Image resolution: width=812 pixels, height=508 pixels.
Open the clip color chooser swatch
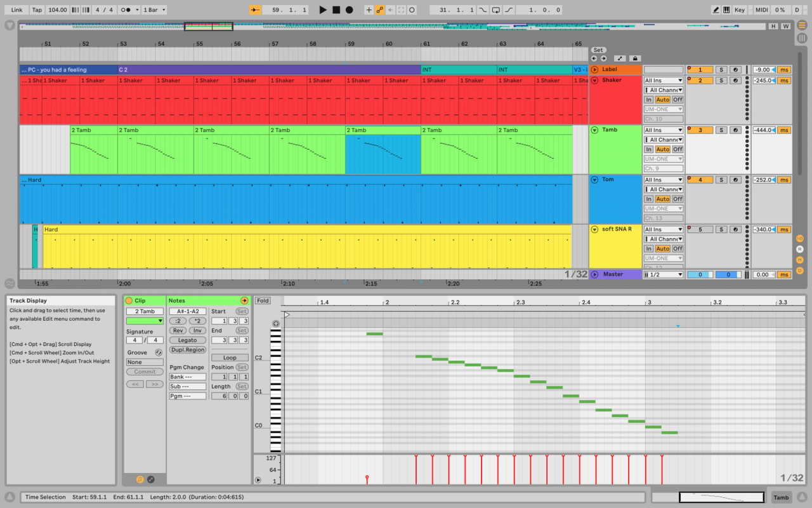(145, 321)
